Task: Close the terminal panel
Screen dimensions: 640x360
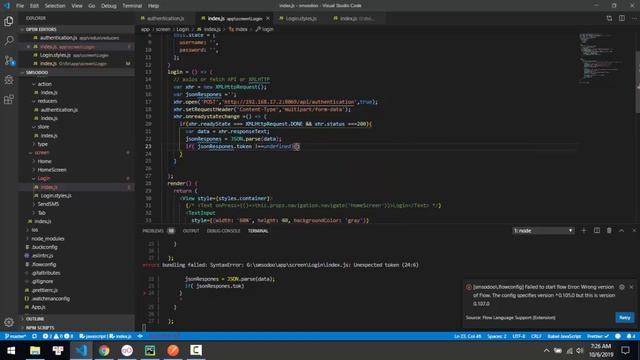Action: tap(634, 231)
